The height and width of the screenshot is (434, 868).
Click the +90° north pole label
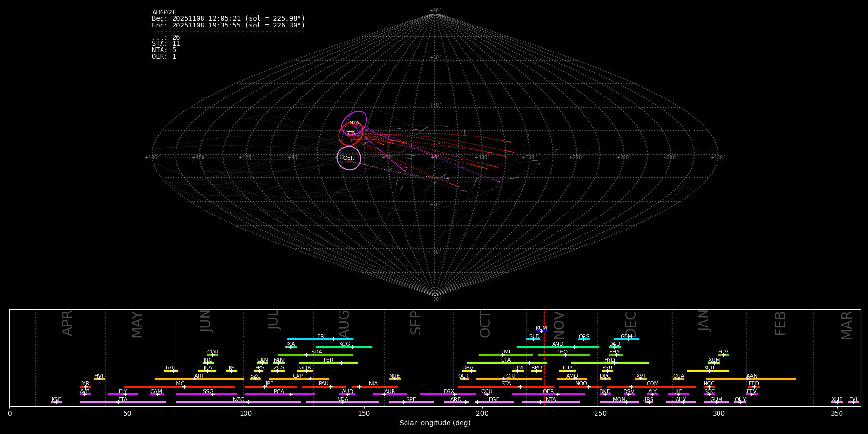click(x=434, y=11)
